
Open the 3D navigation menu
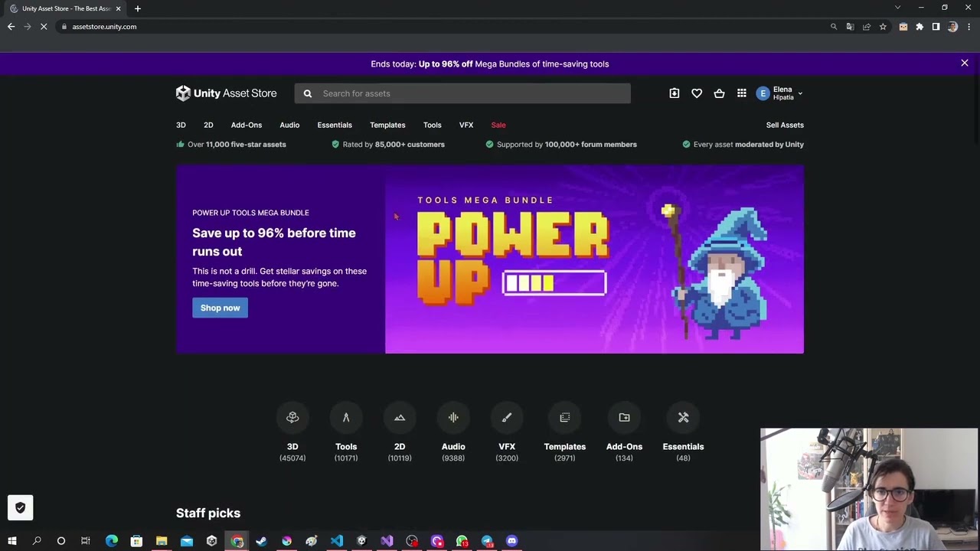pyautogui.click(x=181, y=125)
